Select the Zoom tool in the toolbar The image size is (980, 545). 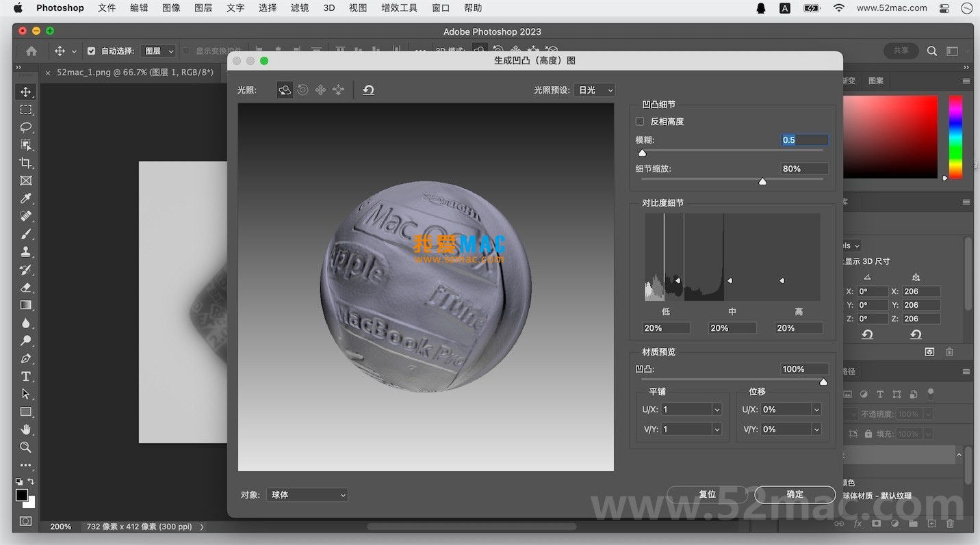[26, 447]
